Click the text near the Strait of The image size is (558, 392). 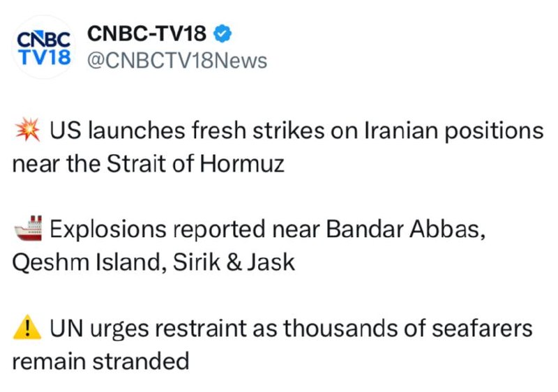coord(103,165)
